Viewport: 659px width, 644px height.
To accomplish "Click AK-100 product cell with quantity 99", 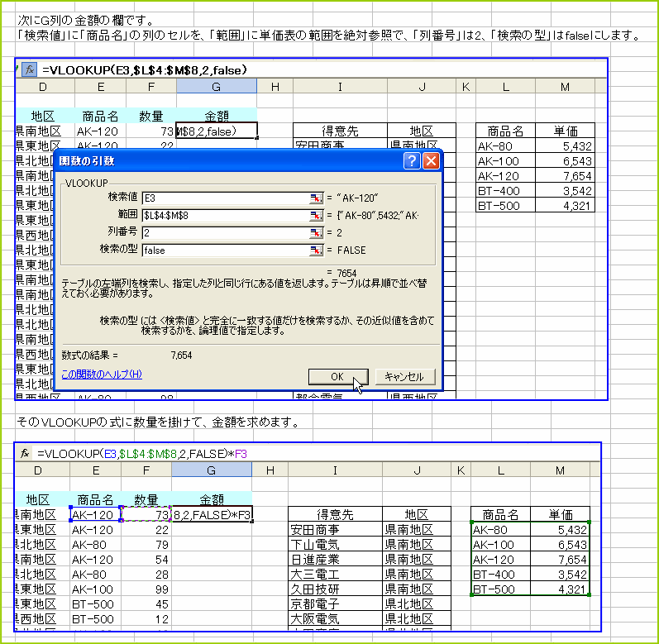I will pyautogui.click(x=95, y=589).
